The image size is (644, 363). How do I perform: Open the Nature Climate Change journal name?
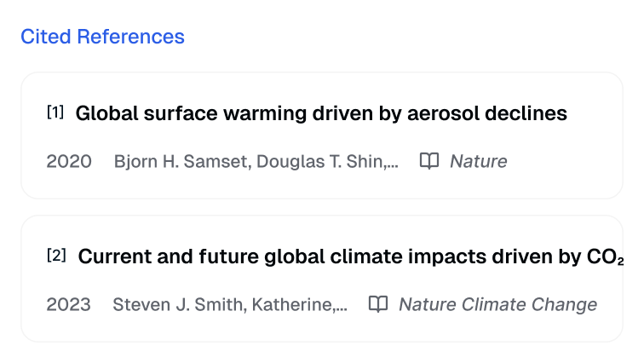tap(497, 304)
